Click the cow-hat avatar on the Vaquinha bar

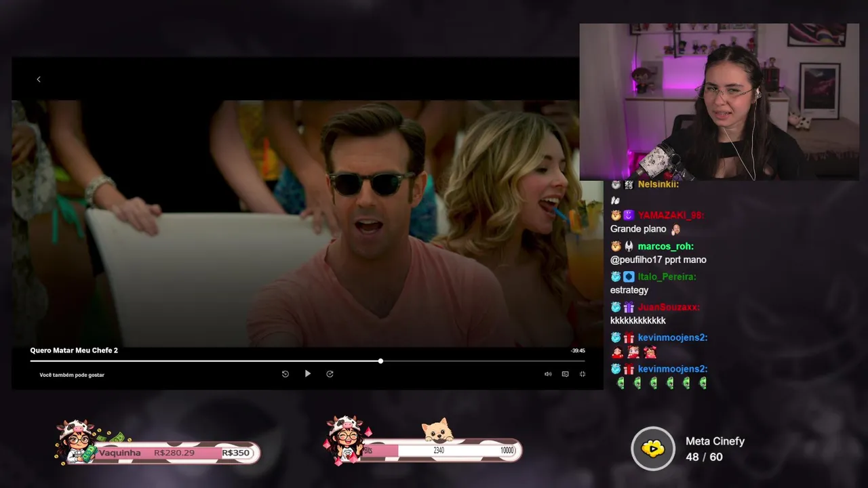pos(77,441)
